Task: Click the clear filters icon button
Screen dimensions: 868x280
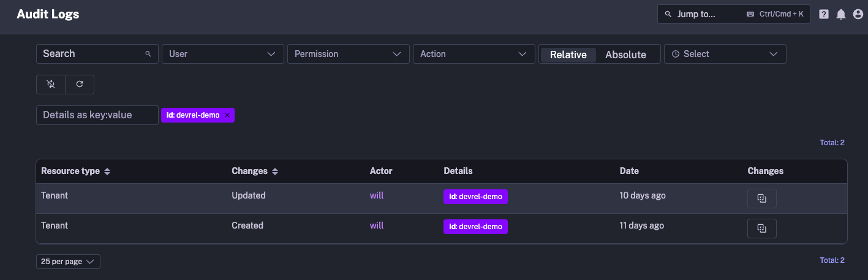Action: pyautogui.click(x=51, y=85)
